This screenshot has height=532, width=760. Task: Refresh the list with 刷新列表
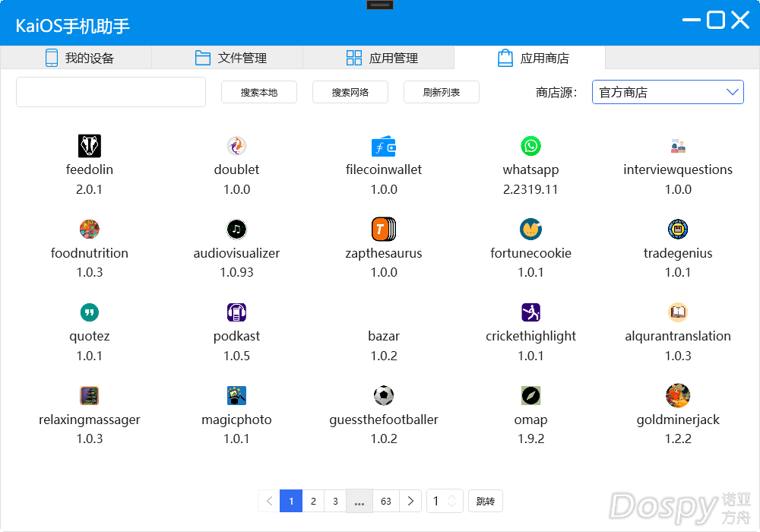[x=441, y=92]
